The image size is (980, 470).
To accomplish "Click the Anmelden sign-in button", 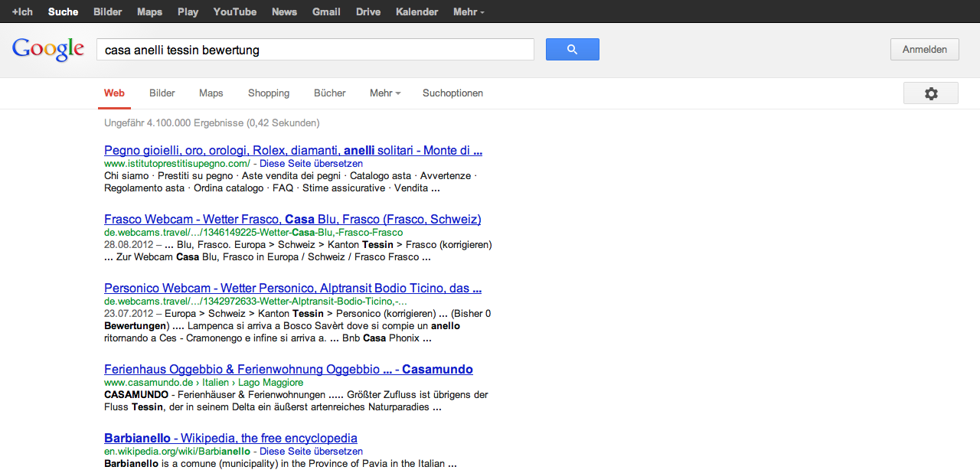I will point(924,50).
